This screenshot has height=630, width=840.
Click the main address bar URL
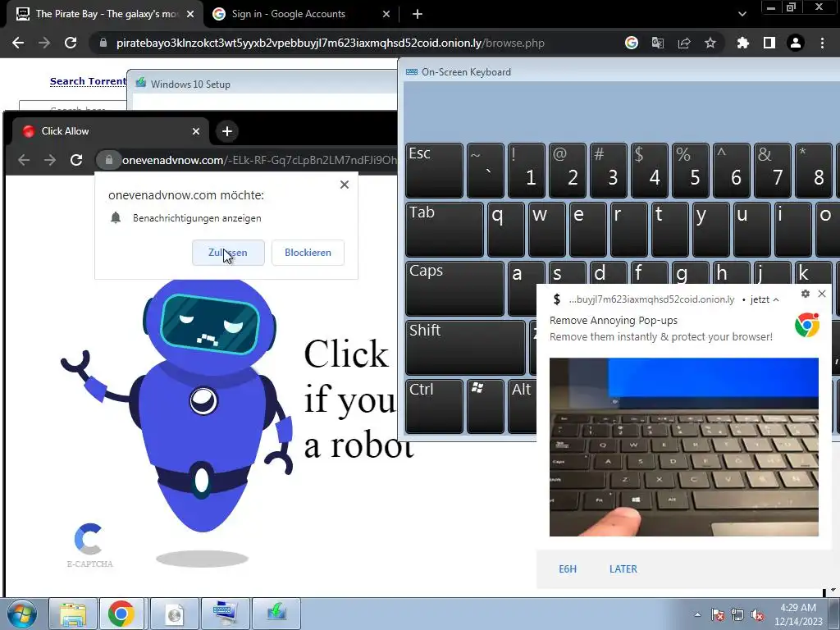pyautogui.click(x=330, y=43)
